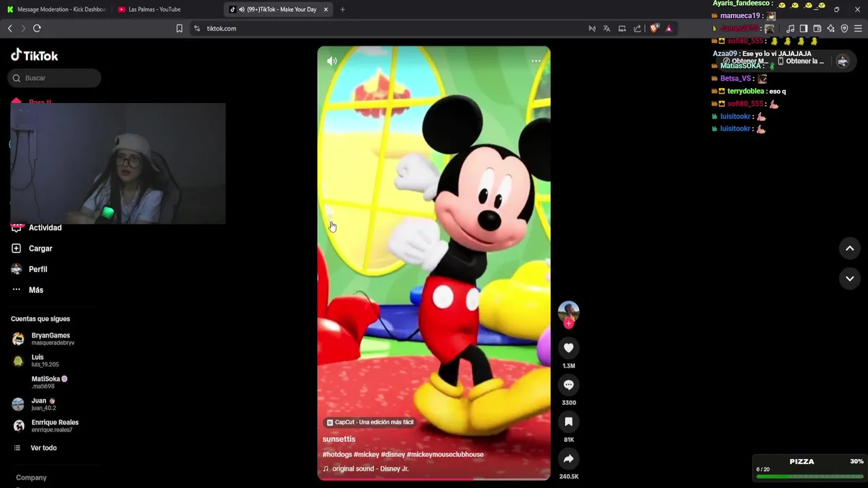Open Enrrique Reales followed account
The height and width of the screenshot is (488, 868).
click(x=45, y=426)
